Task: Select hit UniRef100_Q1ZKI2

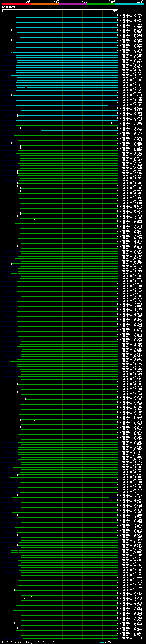Action: click(x=131, y=590)
